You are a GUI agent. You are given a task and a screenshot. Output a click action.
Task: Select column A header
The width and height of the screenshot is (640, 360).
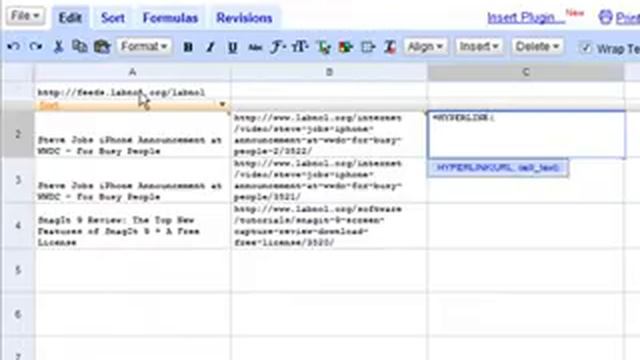132,72
